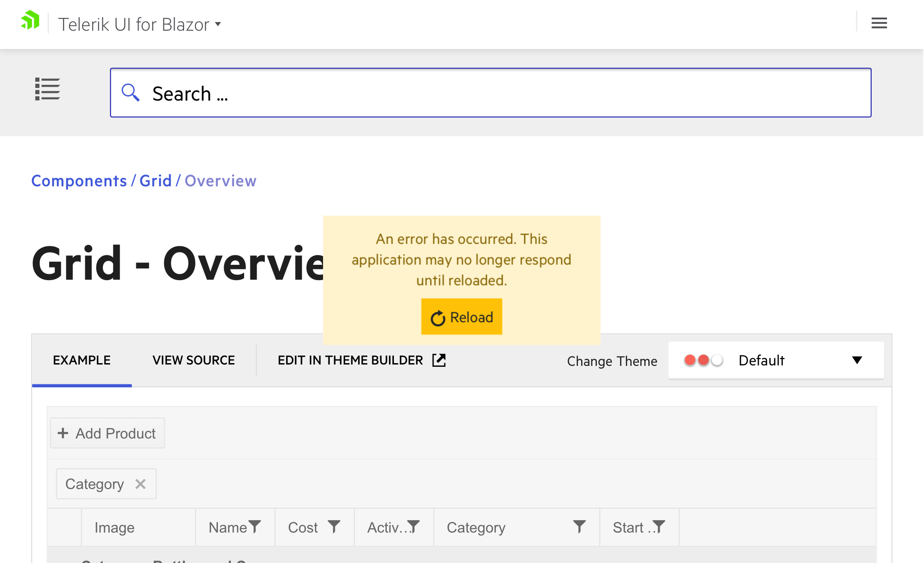Open the hamburger menu at top right
Viewport: 924px width, 563px height.
(879, 23)
